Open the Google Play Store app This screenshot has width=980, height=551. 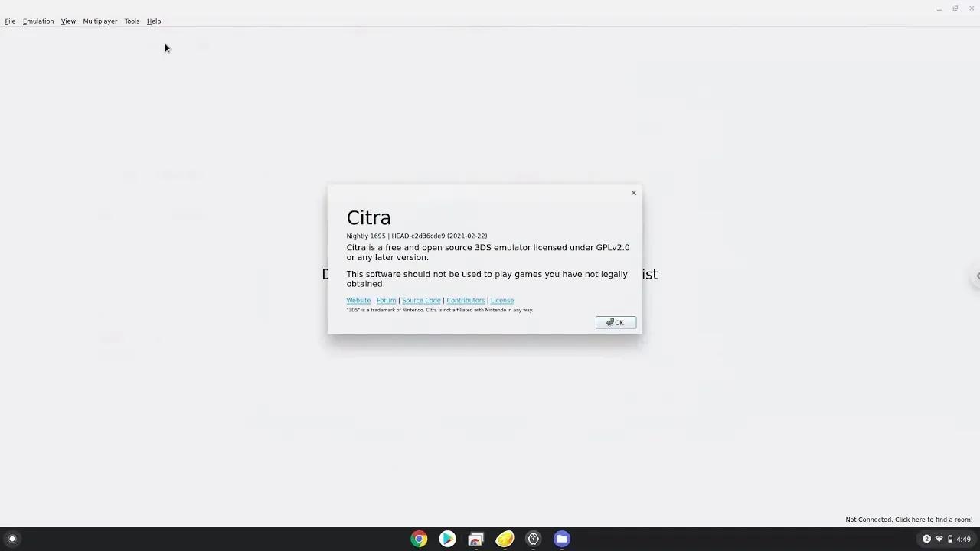pyautogui.click(x=447, y=539)
